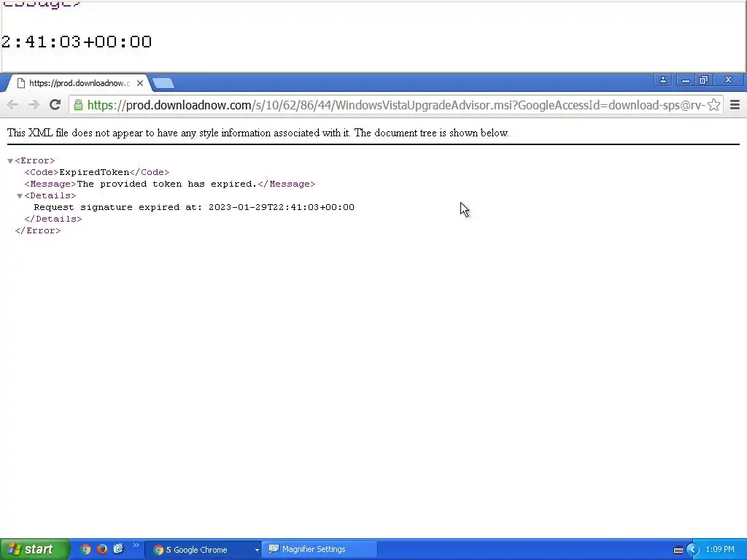Screen dimensions: 747x560
Task: Click the closing Error tag
Action: point(38,230)
